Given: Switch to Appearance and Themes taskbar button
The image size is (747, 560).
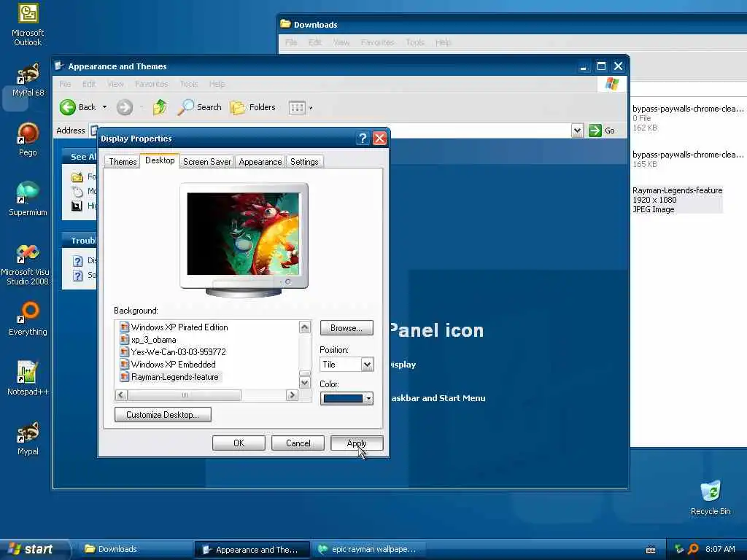Looking at the screenshot, I should click(252, 549).
